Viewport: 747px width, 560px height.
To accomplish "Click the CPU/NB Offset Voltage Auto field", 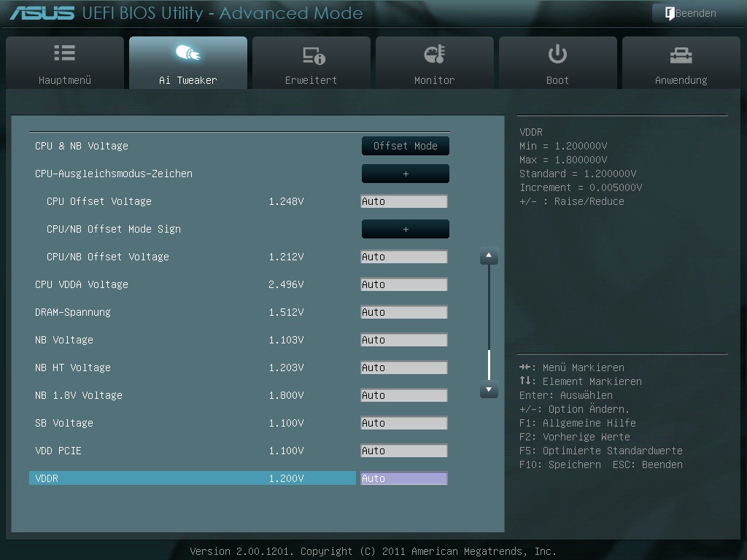I will [404, 257].
